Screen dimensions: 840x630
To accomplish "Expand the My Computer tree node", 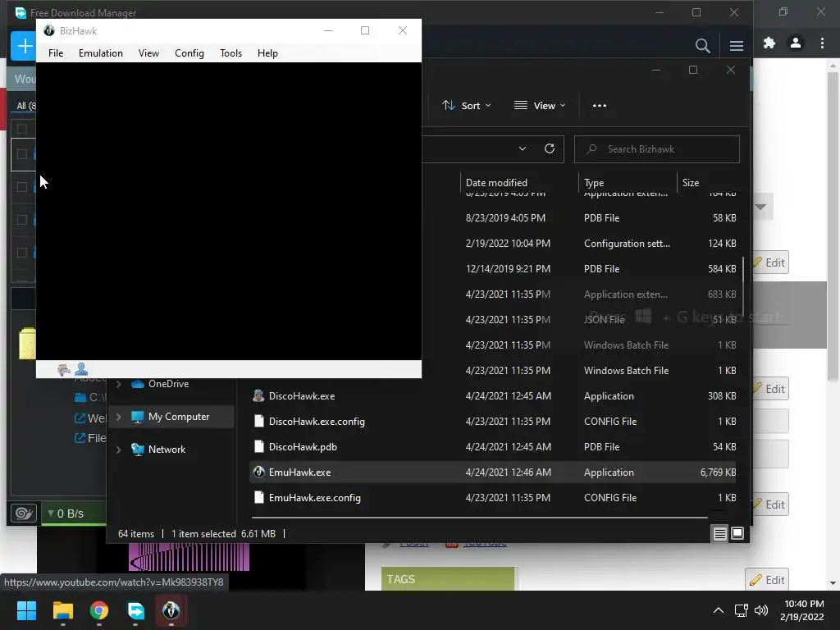I will [119, 416].
